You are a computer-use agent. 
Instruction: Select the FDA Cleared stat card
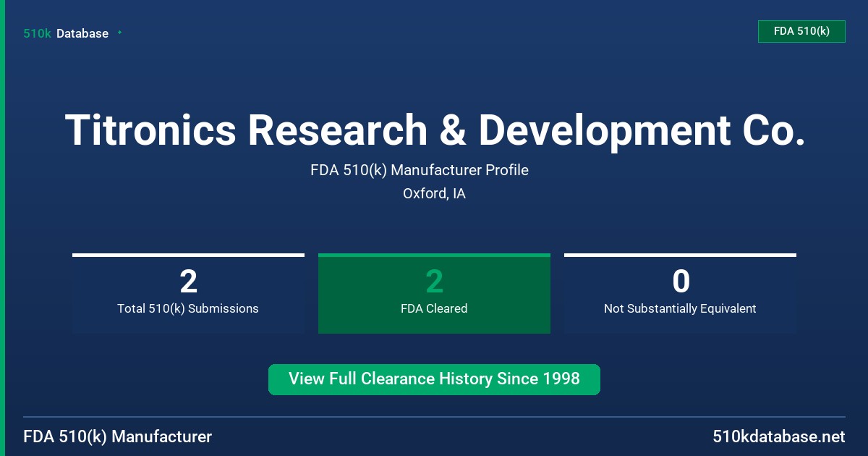click(434, 293)
